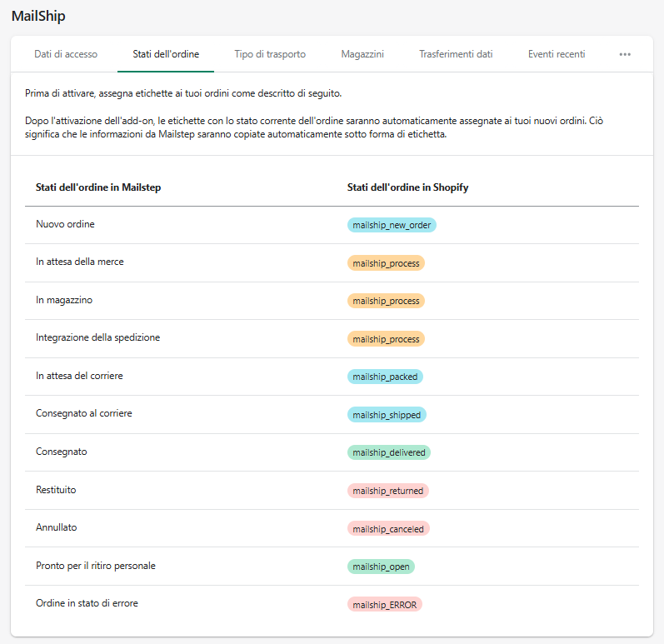Select the mailship_ERROR badge
The width and height of the screenshot is (664, 644).
[x=385, y=604]
